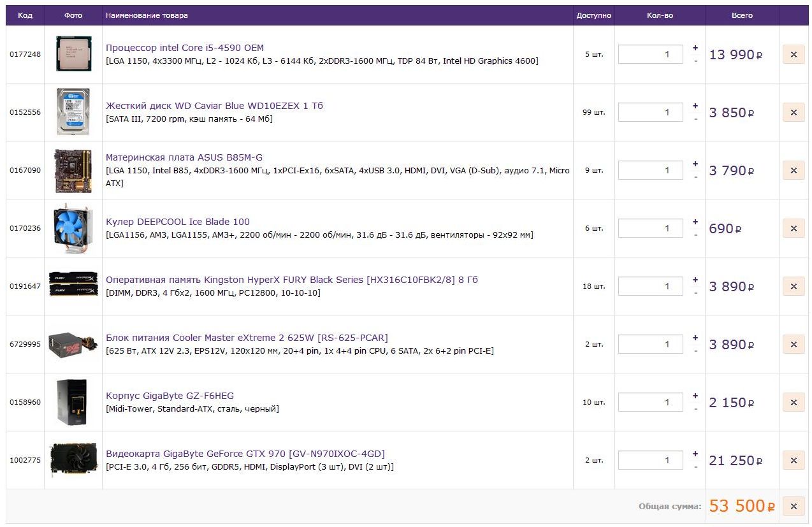This screenshot has height=527, width=812.
Task: Decrease quantity of Intel Core i5-4590
Action: click(x=695, y=61)
